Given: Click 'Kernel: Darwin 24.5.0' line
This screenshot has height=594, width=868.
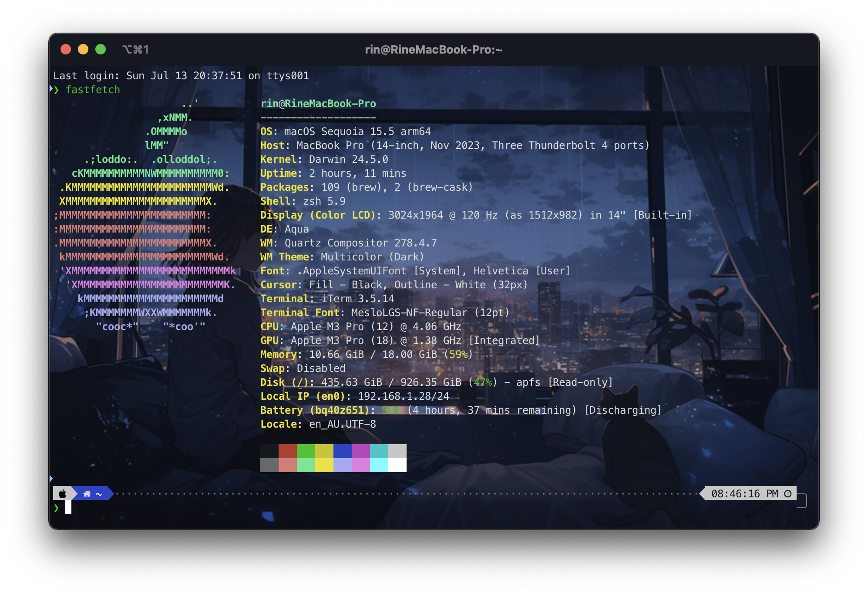Looking at the screenshot, I should point(324,159).
